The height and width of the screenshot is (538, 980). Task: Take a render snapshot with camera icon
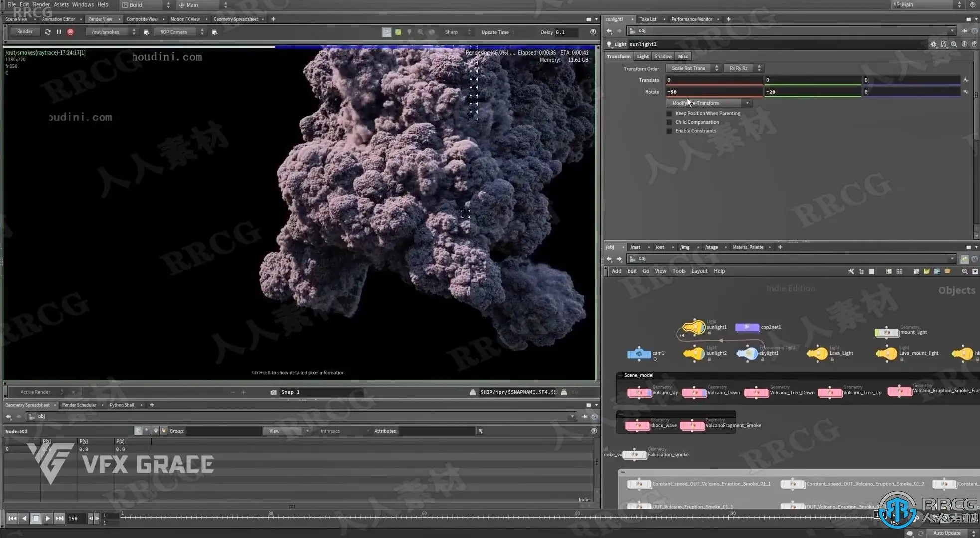coord(273,392)
